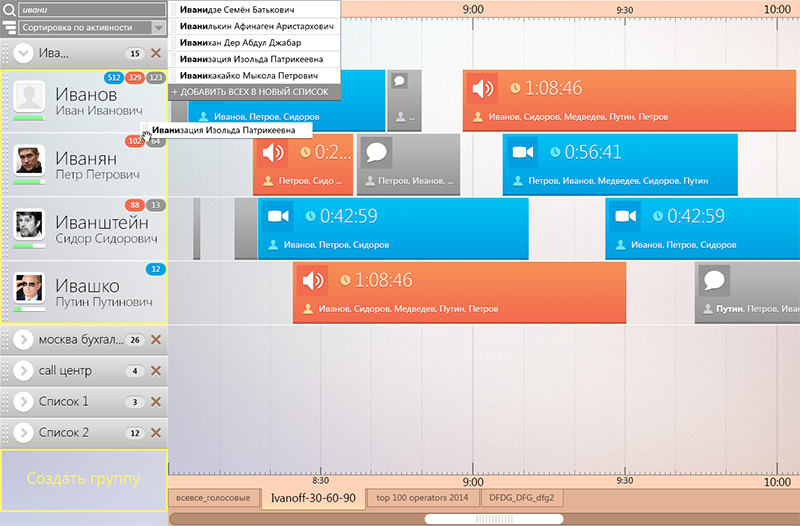Click duration '0:56:41'
Viewport: 800px width, 526px height.
[x=593, y=152]
